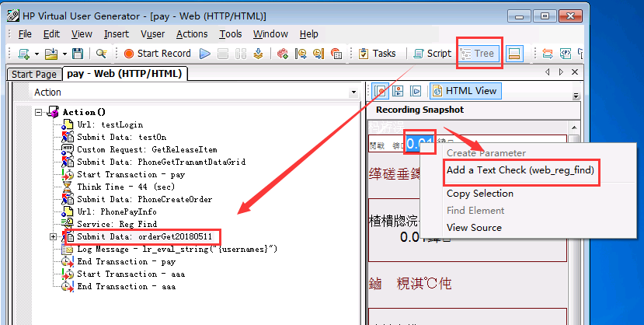Viewport: 644px width, 325px height.
Task: Switch to Tree view
Action: coord(479,54)
